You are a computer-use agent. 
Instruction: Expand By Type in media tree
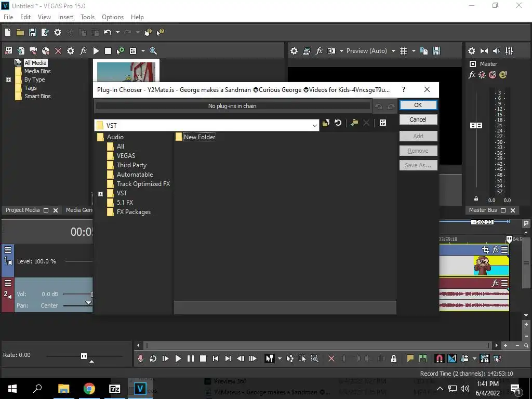(8, 79)
